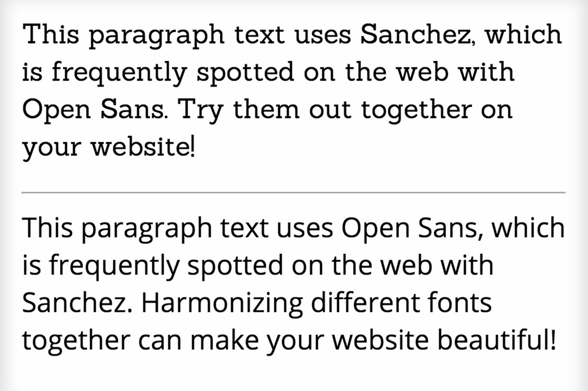Click "frequently" in the serif paragraph
Viewport: 588px width, 391px height.
(120, 73)
